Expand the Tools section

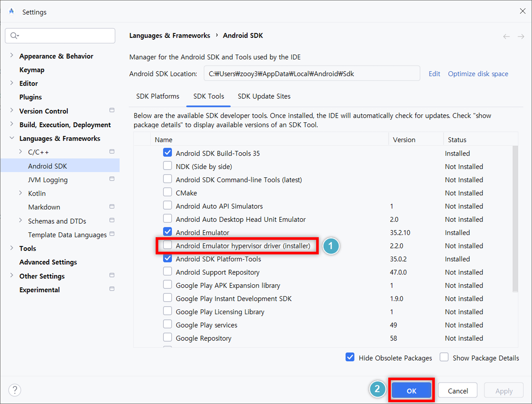tap(12, 248)
